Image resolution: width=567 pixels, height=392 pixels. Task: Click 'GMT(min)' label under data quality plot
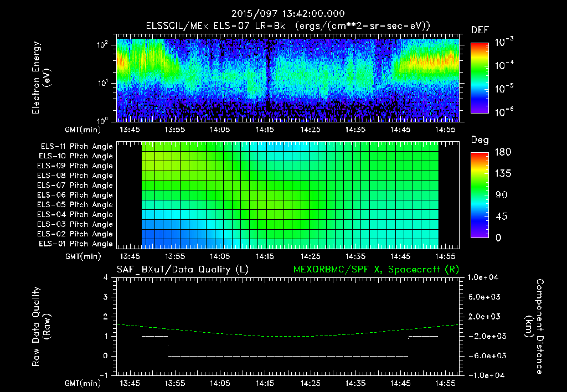[x=83, y=383]
